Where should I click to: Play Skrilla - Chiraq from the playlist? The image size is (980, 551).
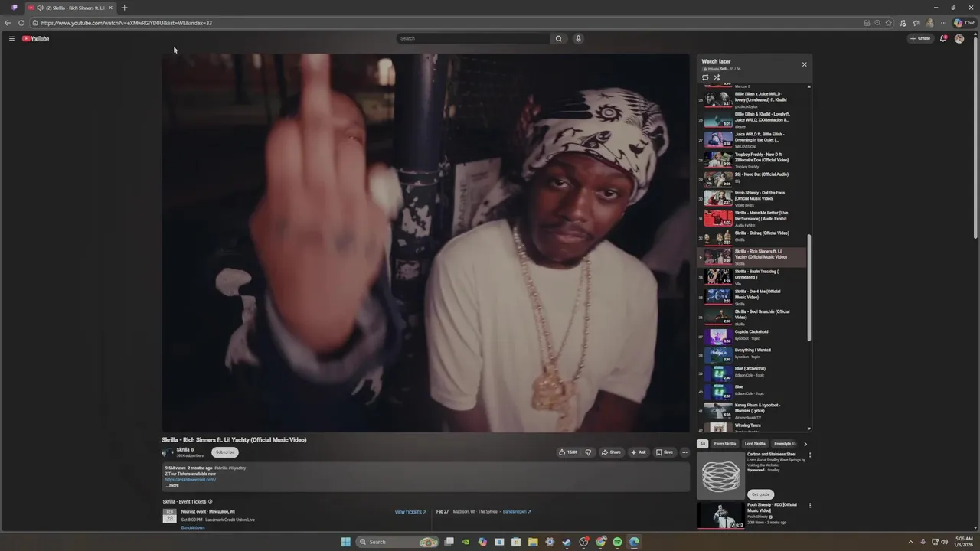coord(754,237)
